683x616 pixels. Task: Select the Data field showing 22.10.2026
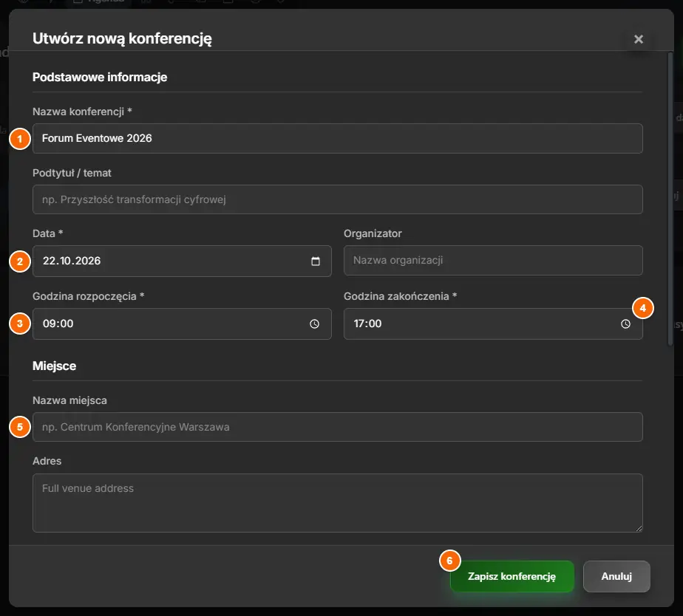[182, 261]
